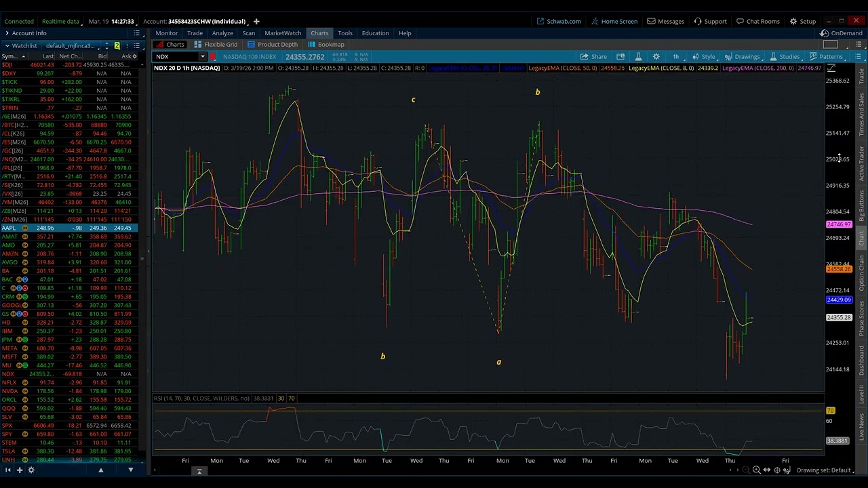This screenshot has width=868, height=488.
Task: Open the Trade tab
Action: point(195,33)
